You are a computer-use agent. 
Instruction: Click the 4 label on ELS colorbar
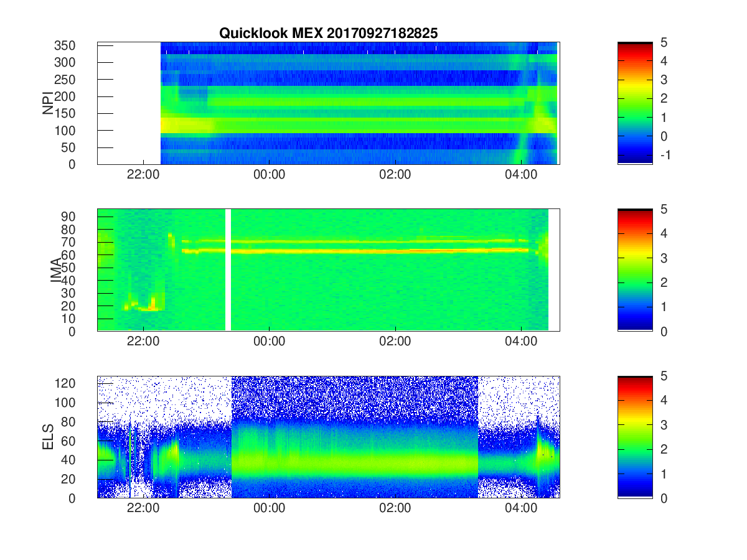pos(662,400)
